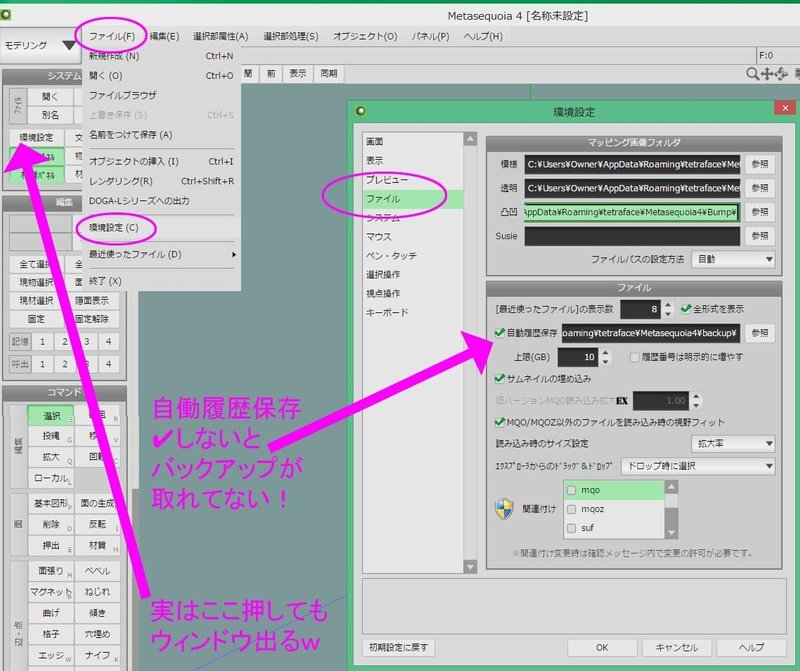The height and width of the screenshot is (671, 800).
Task: Click the view rotate icon
Action: click(x=781, y=74)
